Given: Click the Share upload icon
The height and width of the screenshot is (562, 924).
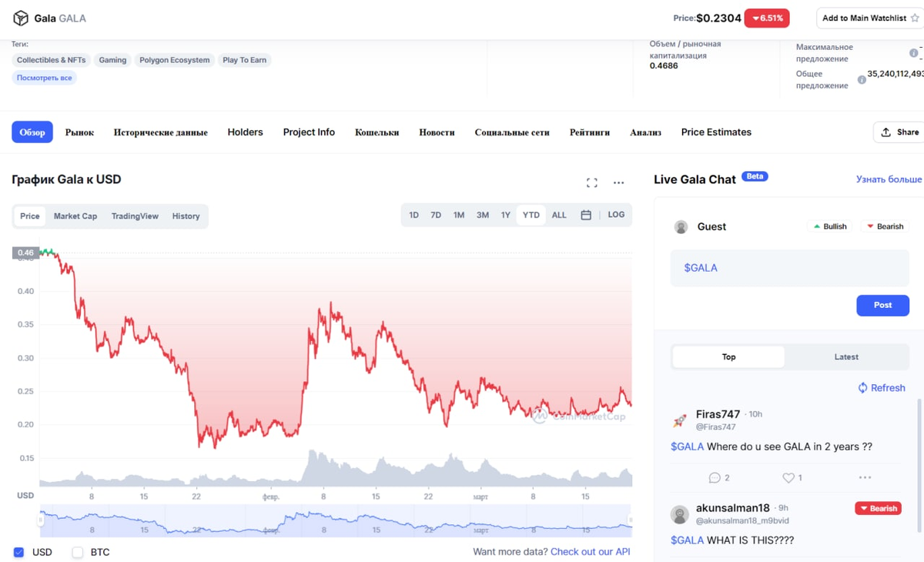Looking at the screenshot, I should [x=886, y=132].
